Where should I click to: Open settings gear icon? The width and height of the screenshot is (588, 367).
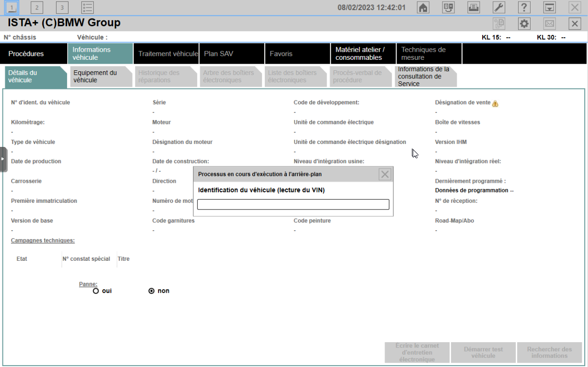click(x=524, y=23)
